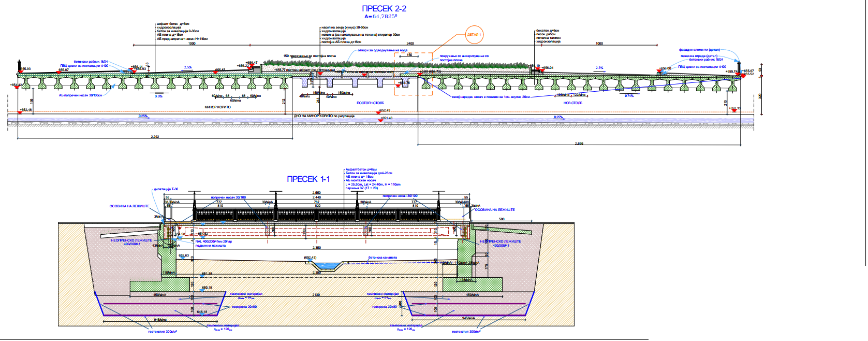The image size is (868, 341).
Task: Click the 2.695 dimension text
Action: [x=579, y=144]
